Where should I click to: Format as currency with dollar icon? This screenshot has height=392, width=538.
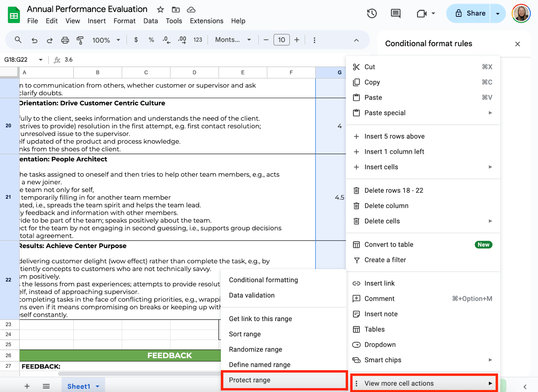tap(136, 40)
